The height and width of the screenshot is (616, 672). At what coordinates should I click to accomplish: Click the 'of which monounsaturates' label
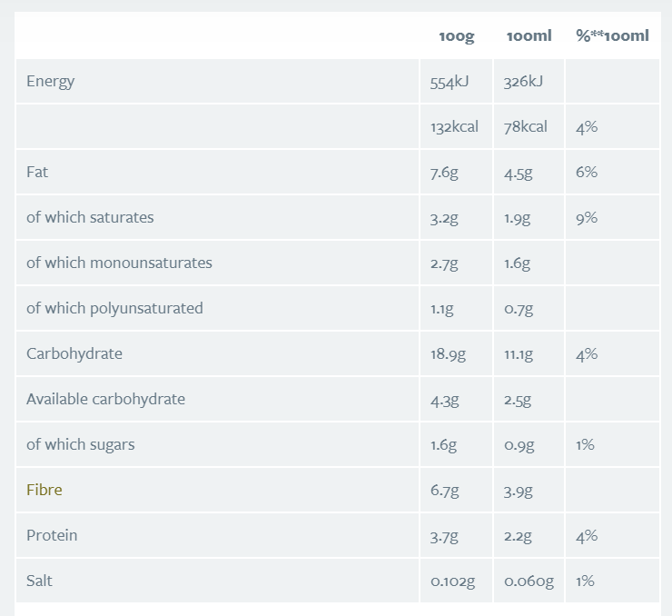pos(119,263)
